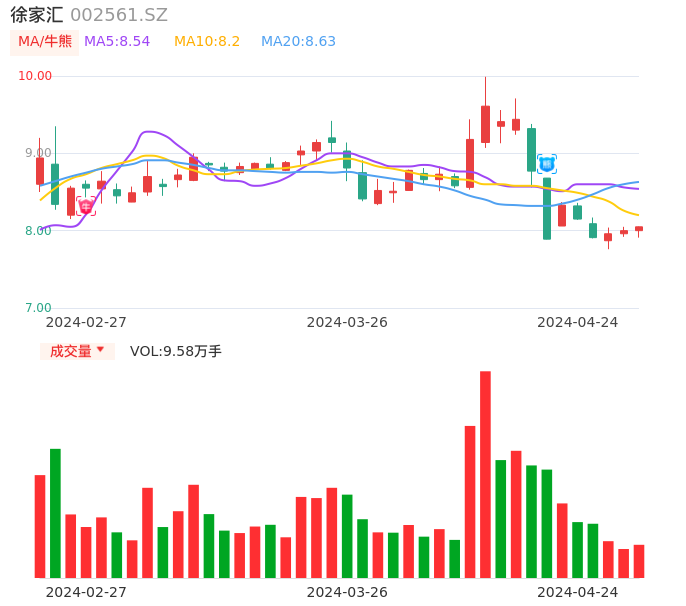Select the MA10:8.2 legend label
The height and width of the screenshot is (606, 686).
click(x=207, y=42)
